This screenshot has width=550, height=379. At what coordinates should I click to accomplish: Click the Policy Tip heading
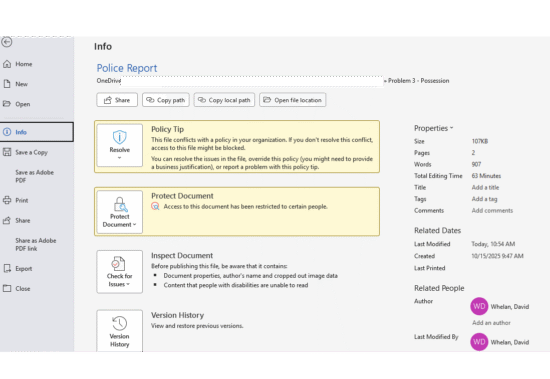coord(167,129)
